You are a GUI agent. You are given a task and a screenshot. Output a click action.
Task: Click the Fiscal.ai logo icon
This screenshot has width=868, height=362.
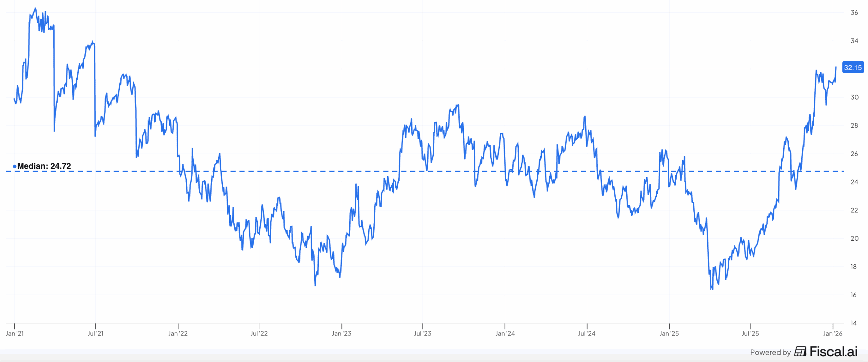point(800,351)
